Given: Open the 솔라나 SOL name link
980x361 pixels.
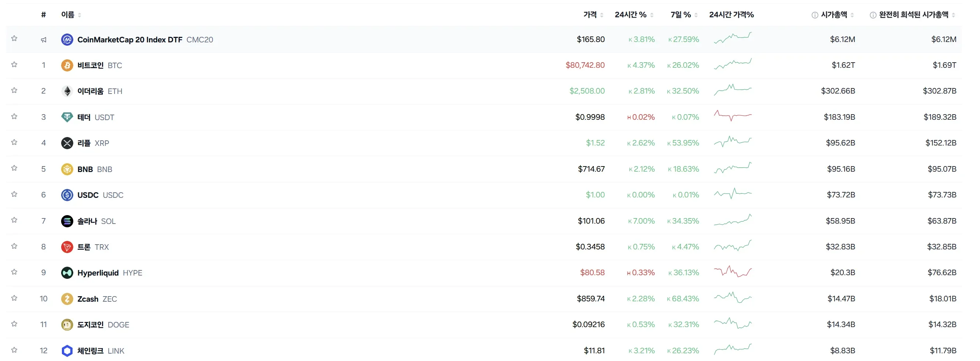Looking at the screenshot, I should (x=96, y=221).
